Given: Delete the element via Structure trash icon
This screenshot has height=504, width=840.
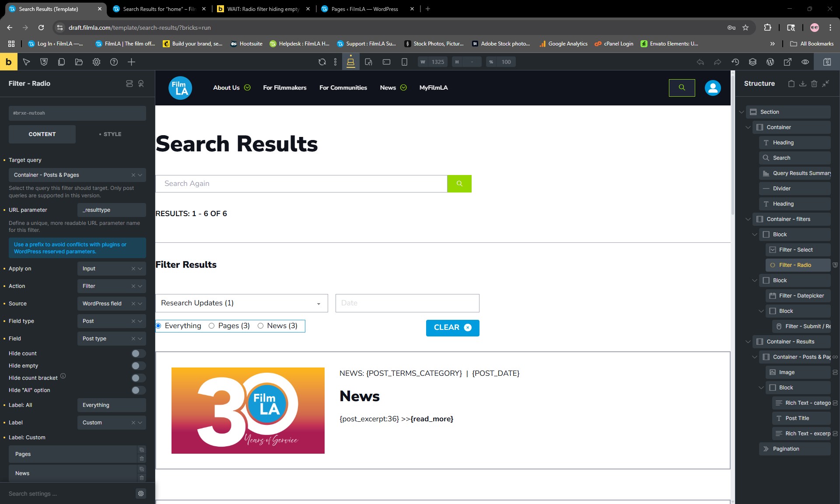Looking at the screenshot, I should 814,84.
